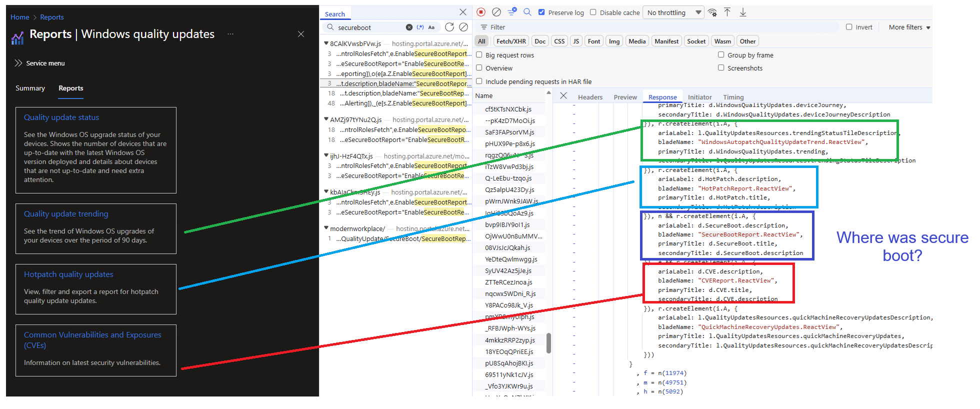Image resolution: width=980 pixels, height=409 pixels.
Task: Toggle regular expression search option
Action: click(x=420, y=27)
